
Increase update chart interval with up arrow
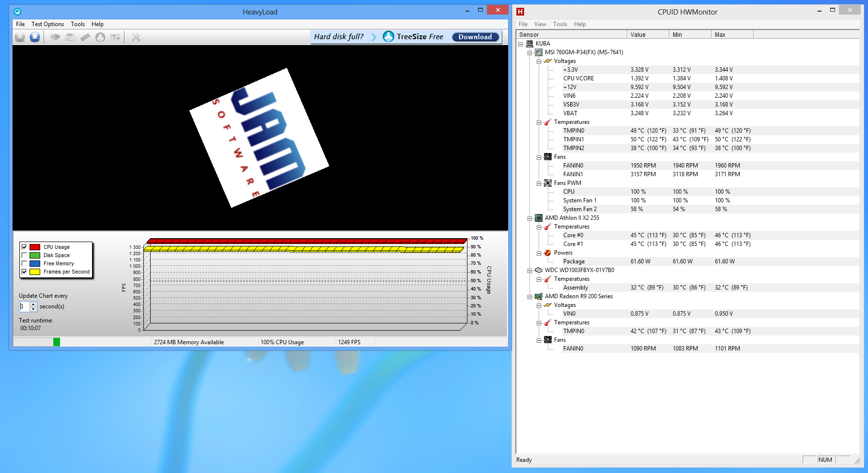tap(33, 304)
